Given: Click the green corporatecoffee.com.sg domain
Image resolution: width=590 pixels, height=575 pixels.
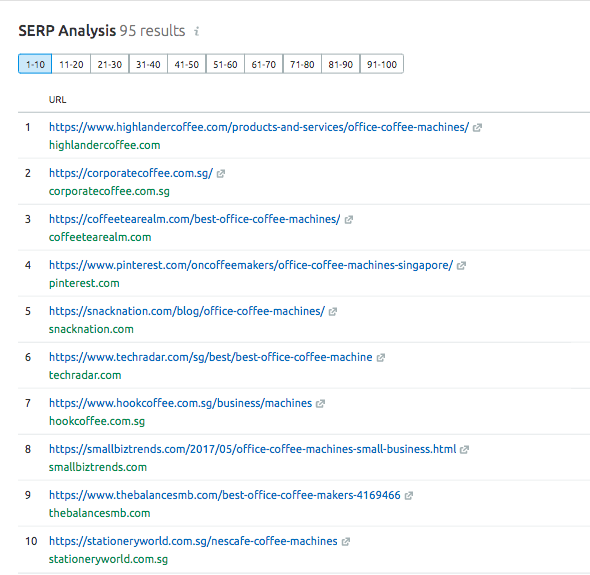Looking at the screenshot, I should click(x=109, y=191).
